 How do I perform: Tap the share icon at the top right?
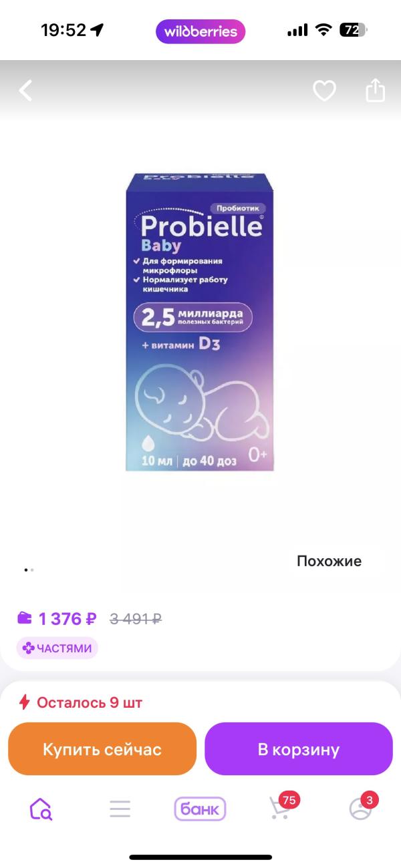[x=376, y=90]
